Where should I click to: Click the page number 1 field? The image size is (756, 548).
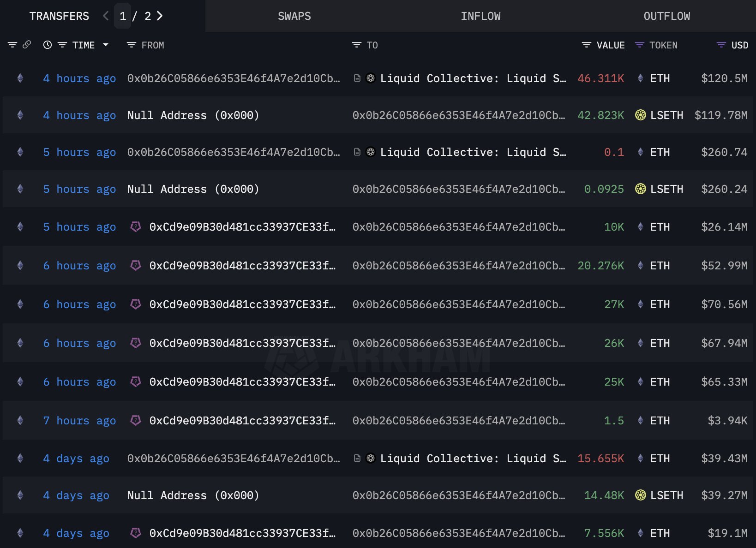pyautogui.click(x=123, y=16)
